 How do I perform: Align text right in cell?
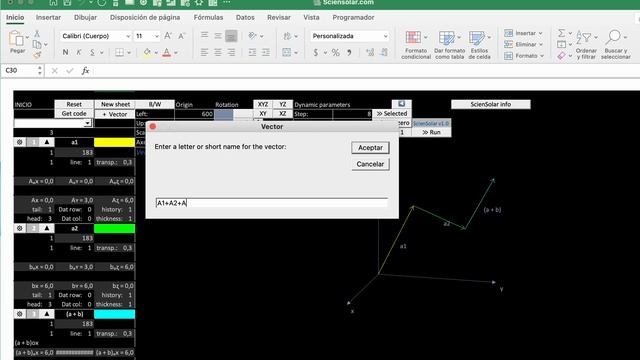(231, 52)
